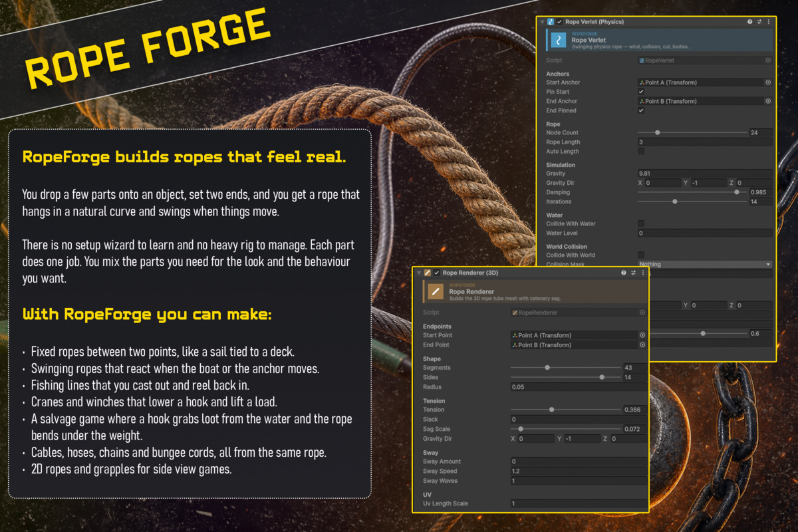The width and height of the screenshot is (798, 532).
Task: Adjust the Tension slider
Action: 565,410
